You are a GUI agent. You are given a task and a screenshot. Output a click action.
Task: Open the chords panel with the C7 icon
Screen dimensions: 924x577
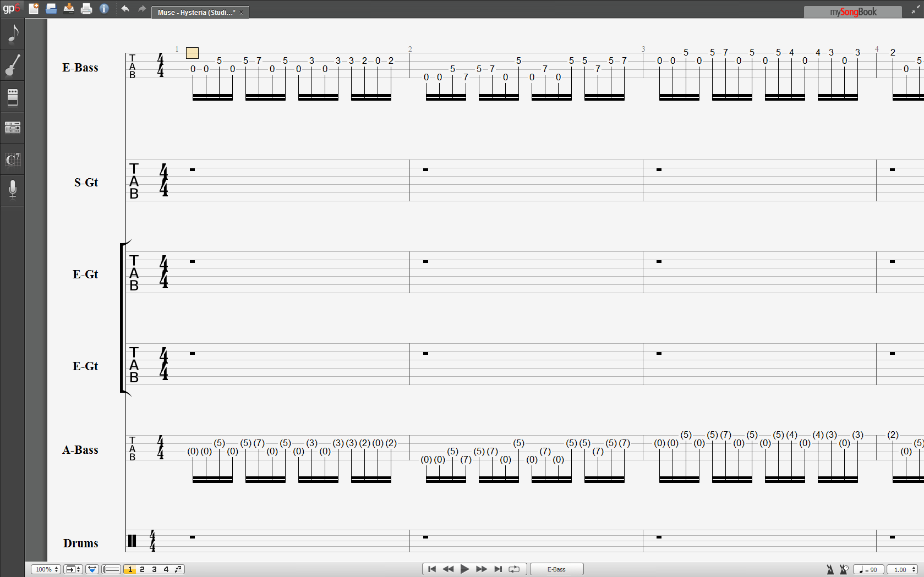pos(13,160)
